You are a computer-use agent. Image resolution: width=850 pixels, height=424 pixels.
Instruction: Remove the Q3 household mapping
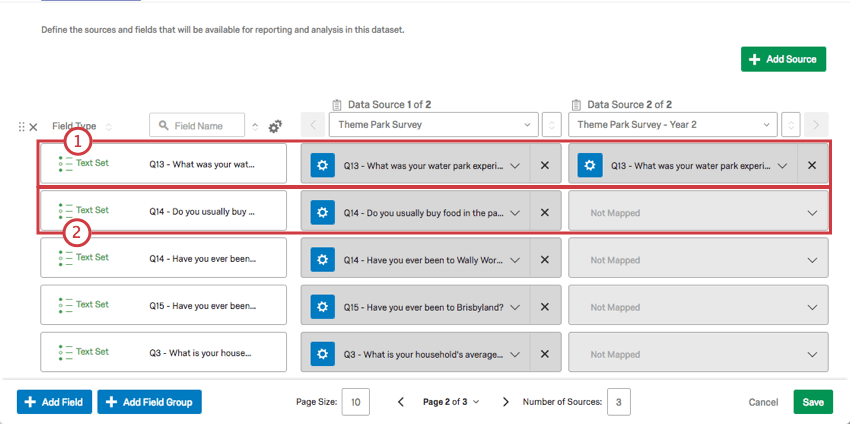(544, 354)
